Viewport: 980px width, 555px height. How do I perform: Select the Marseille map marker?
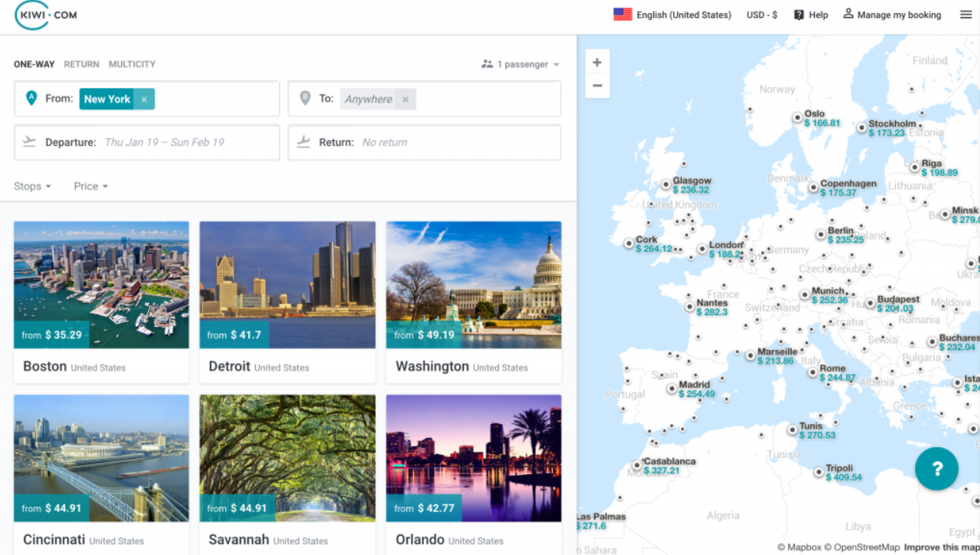[750, 355]
